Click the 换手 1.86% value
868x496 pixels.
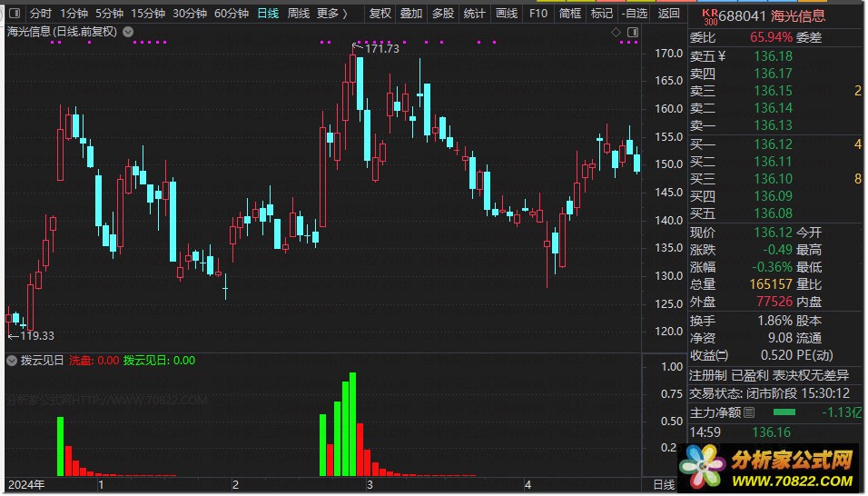point(775,321)
